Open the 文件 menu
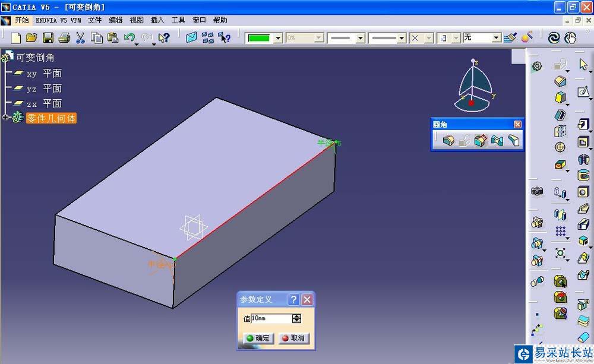This screenshot has height=364, width=594. point(94,20)
